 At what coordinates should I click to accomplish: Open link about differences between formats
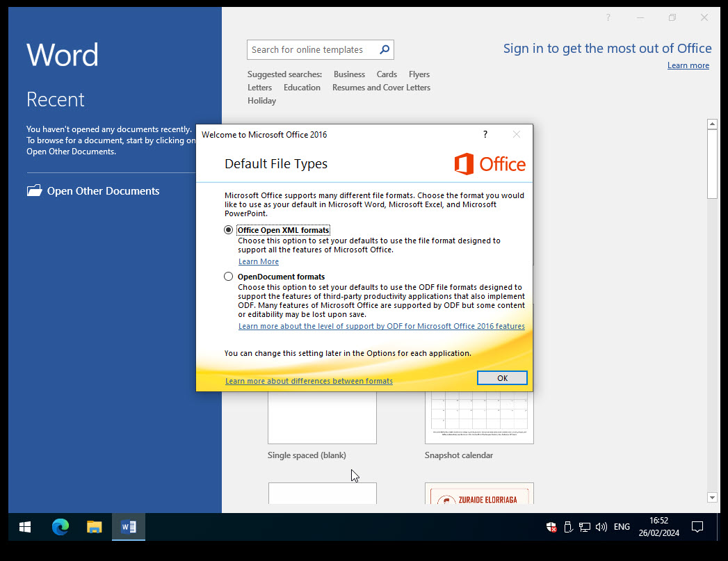(309, 381)
